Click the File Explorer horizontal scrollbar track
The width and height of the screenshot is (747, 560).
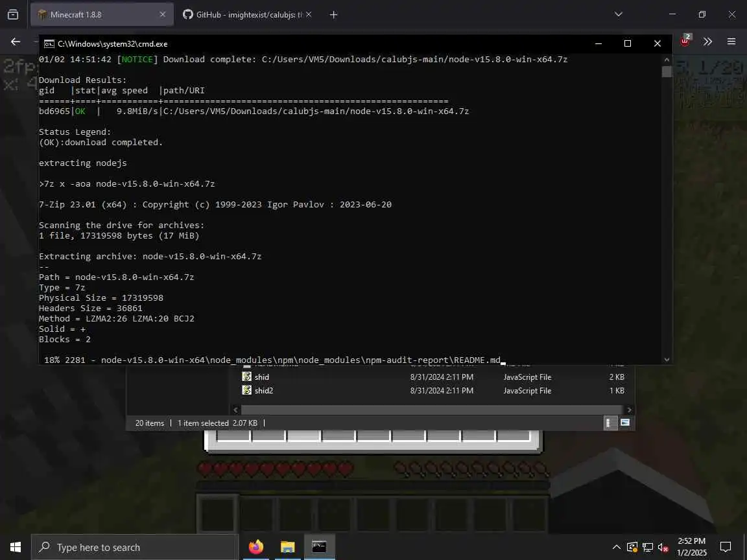[433, 410]
